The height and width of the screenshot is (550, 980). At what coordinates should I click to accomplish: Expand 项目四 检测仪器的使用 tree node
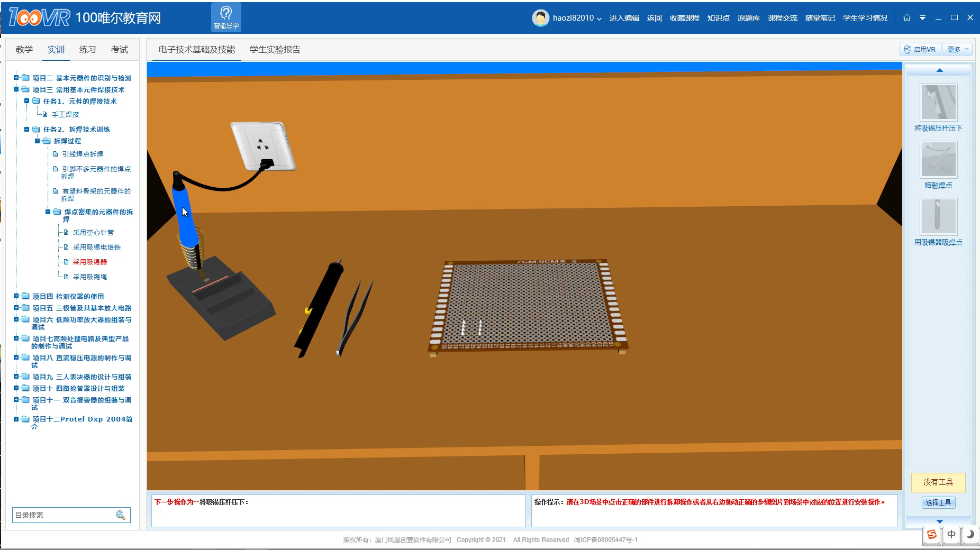pyautogui.click(x=16, y=296)
